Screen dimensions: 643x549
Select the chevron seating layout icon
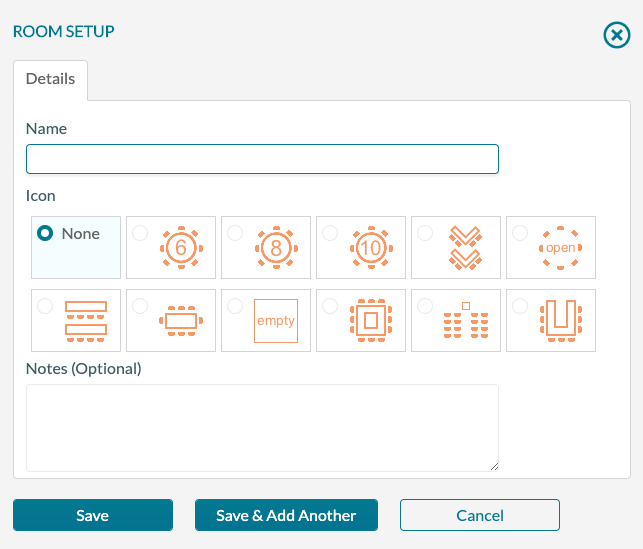pyautogui.click(x=466, y=247)
